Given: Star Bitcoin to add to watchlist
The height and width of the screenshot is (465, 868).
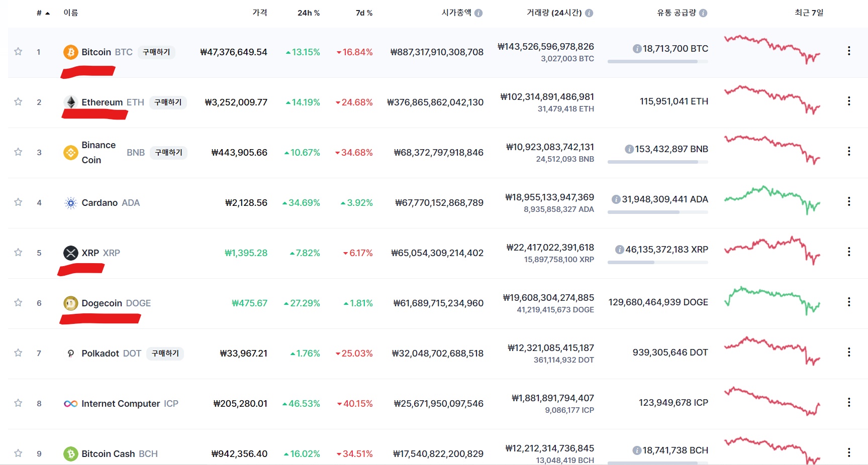Looking at the screenshot, I should [18, 52].
